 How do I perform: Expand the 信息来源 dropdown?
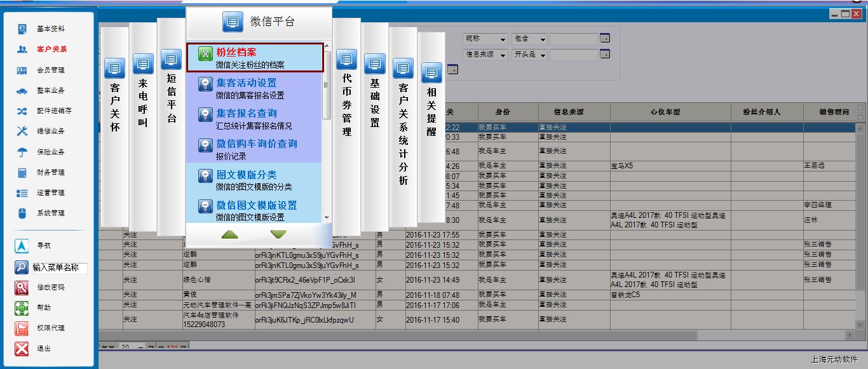coord(503,55)
